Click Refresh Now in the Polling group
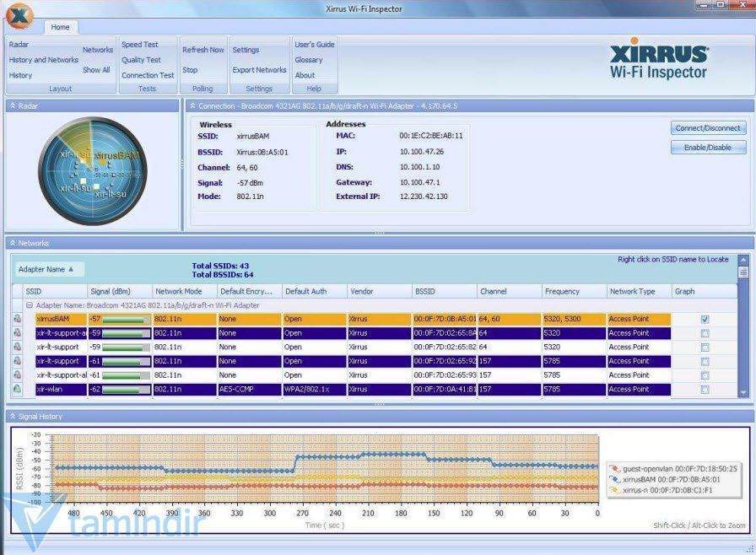756x555 pixels. click(203, 50)
